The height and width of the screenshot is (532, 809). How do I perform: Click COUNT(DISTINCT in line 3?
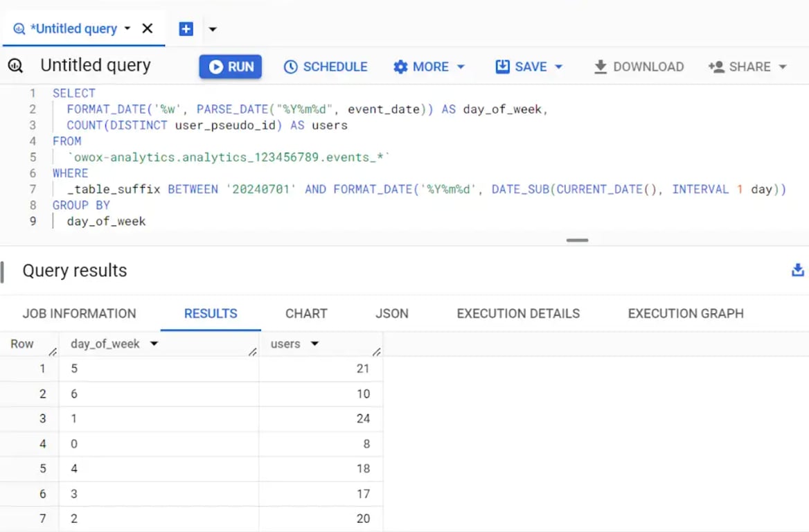[x=117, y=125]
